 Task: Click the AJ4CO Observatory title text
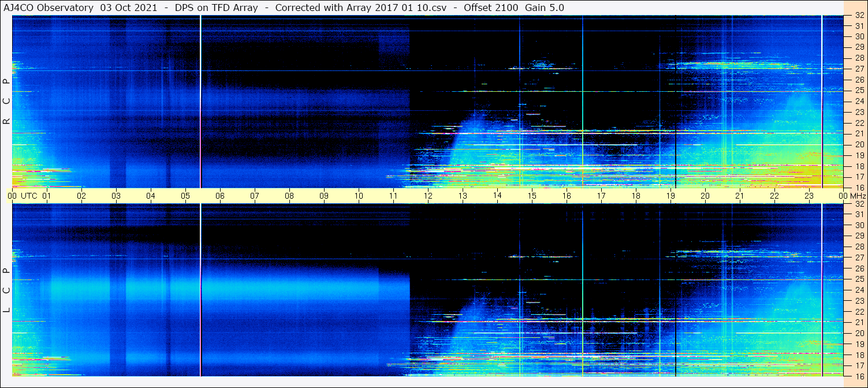pos(49,8)
